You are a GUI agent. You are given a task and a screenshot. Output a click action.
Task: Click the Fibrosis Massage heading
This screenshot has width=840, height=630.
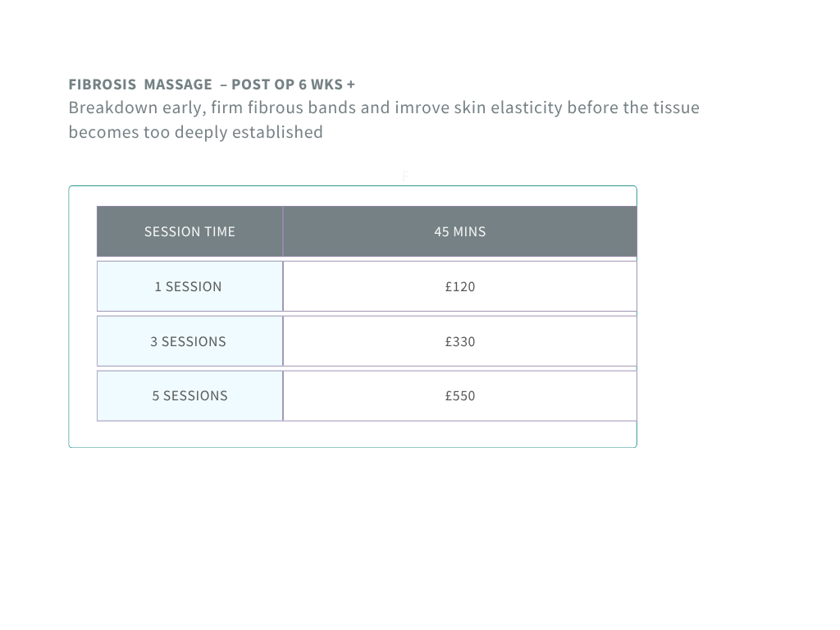(212, 84)
